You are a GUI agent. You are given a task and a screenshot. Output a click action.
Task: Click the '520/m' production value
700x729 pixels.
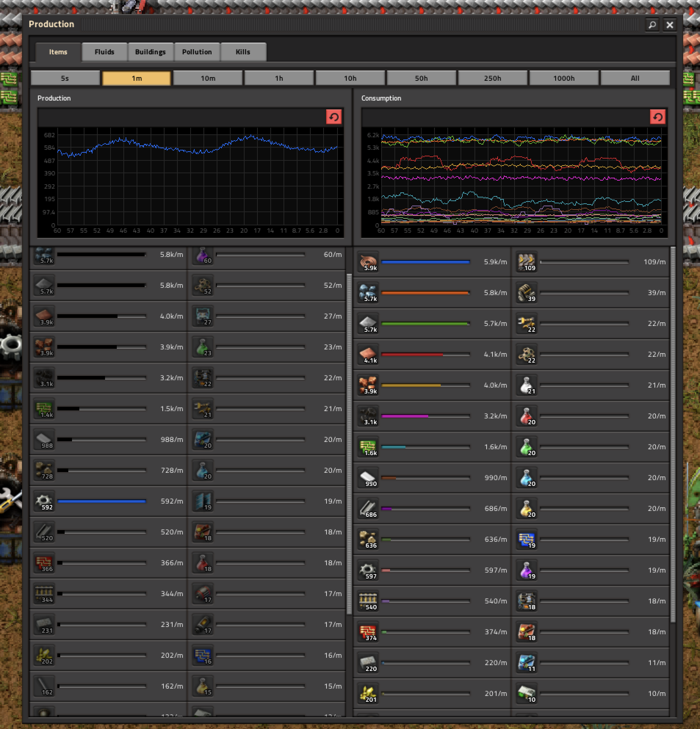point(172,532)
